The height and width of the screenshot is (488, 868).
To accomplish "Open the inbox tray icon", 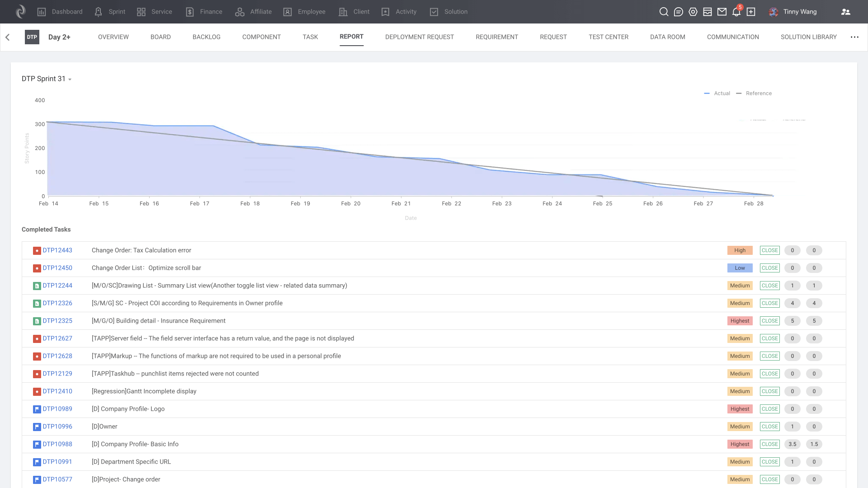I will [x=708, y=12].
